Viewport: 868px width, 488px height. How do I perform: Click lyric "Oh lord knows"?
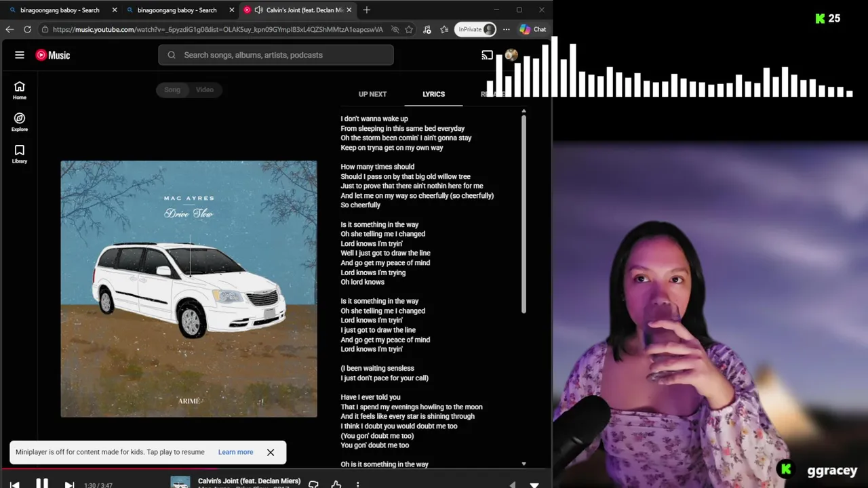click(362, 282)
